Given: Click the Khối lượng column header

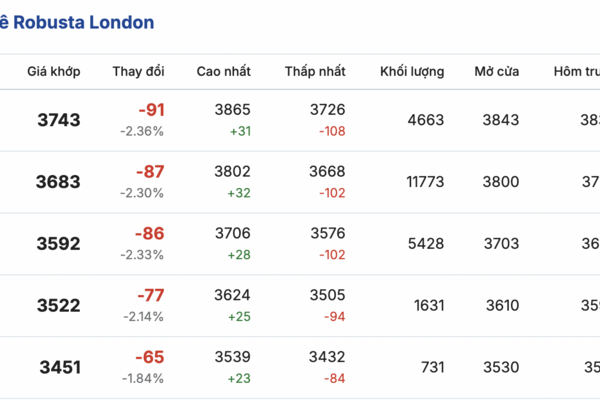Looking at the screenshot, I should [412, 72].
